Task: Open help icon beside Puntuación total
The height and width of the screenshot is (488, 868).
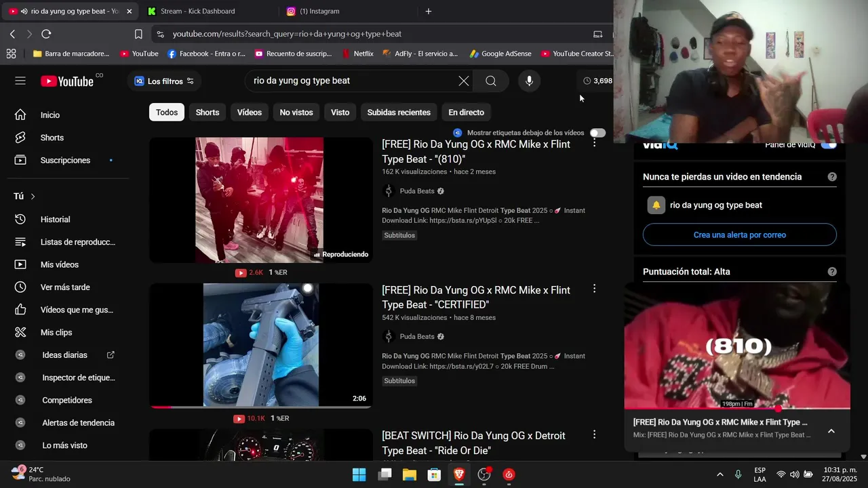Action: tap(832, 272)
